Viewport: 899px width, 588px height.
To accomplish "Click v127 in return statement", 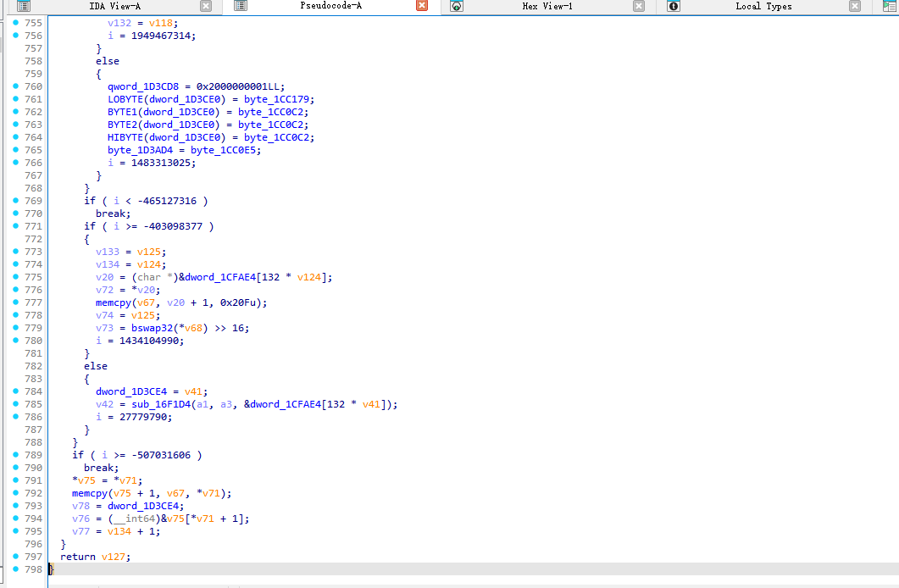I will coord(113,557).
